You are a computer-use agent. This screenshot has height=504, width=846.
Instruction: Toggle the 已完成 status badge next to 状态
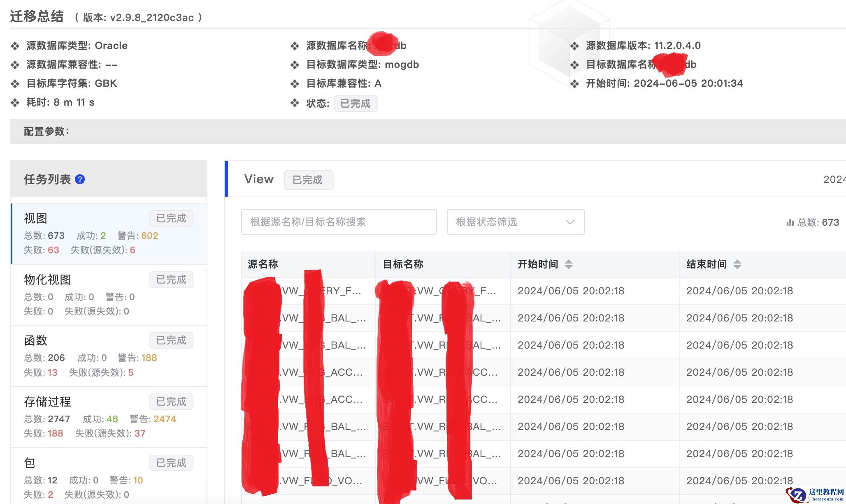coord(356,104)
